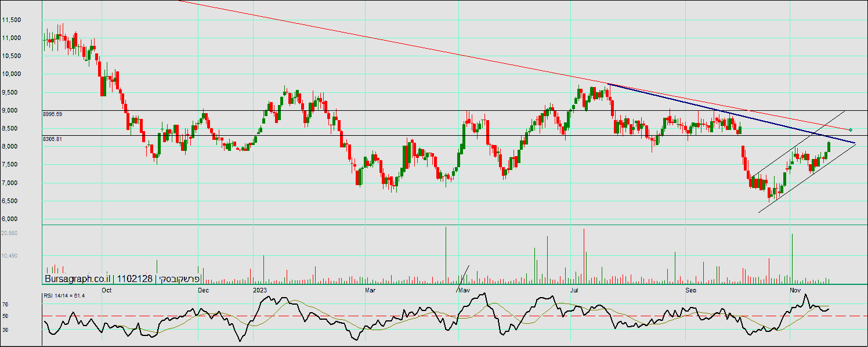Click the 11,000 price axis label
Image resolution: width=868 pixels, height=347 pixels.
tap(12, 38)
